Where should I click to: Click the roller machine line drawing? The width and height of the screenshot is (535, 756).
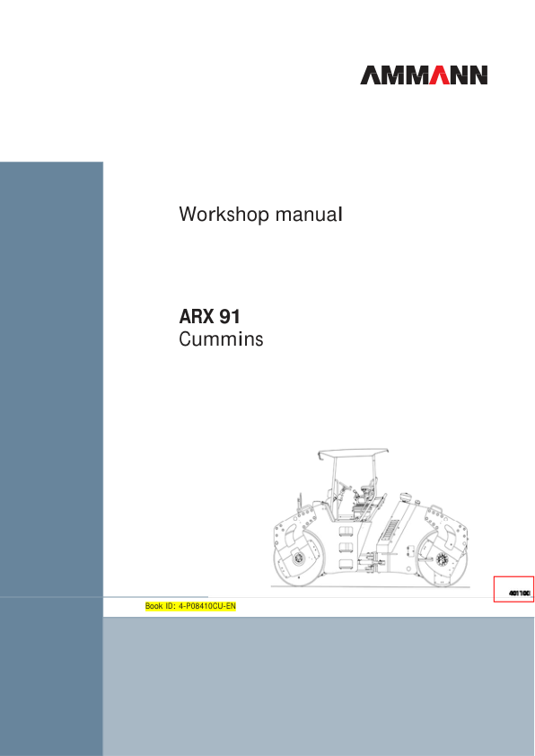pyautogui.click(x=370, y=518)
